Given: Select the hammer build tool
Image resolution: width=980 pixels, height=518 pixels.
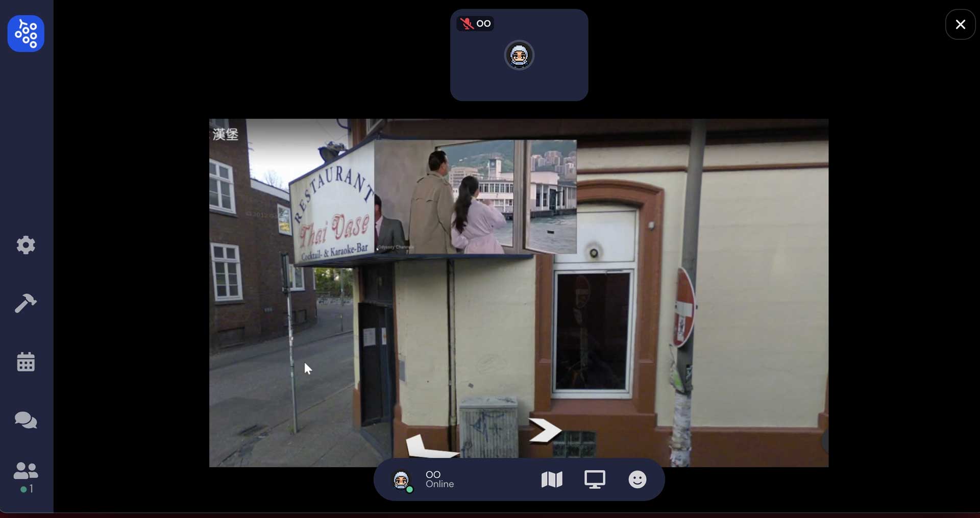Looking at the screenshot, I should pos(26,304).
